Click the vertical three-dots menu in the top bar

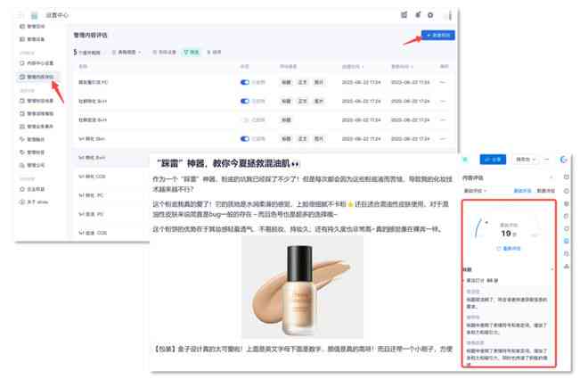click(450, 15)
